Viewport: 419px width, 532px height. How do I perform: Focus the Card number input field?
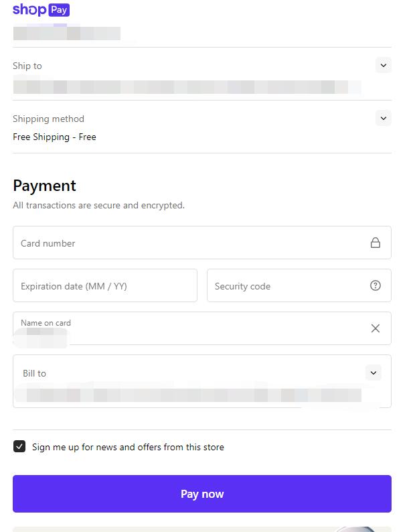187,243
